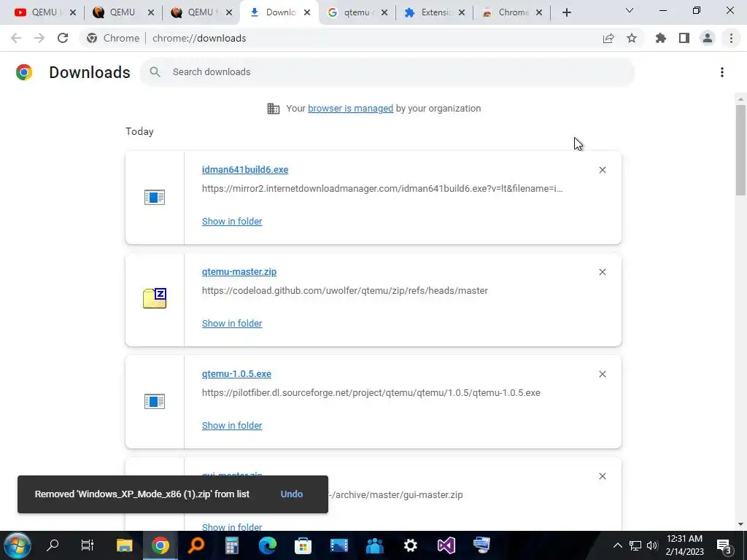Image resolution: width=747 pixels, height=560 pixels.
Task: Focus the Search downloads field
Action: coord(387,72)
